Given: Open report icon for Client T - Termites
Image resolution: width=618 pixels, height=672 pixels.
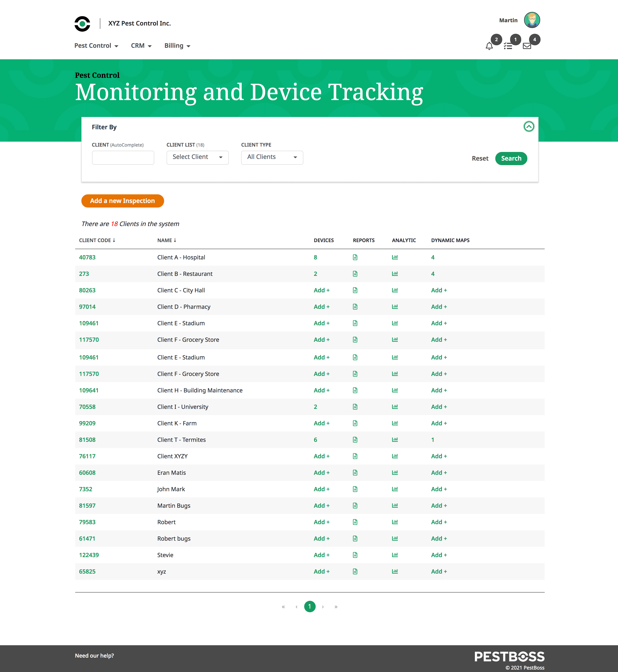Looking at the screenshot, I should point(355,440).
